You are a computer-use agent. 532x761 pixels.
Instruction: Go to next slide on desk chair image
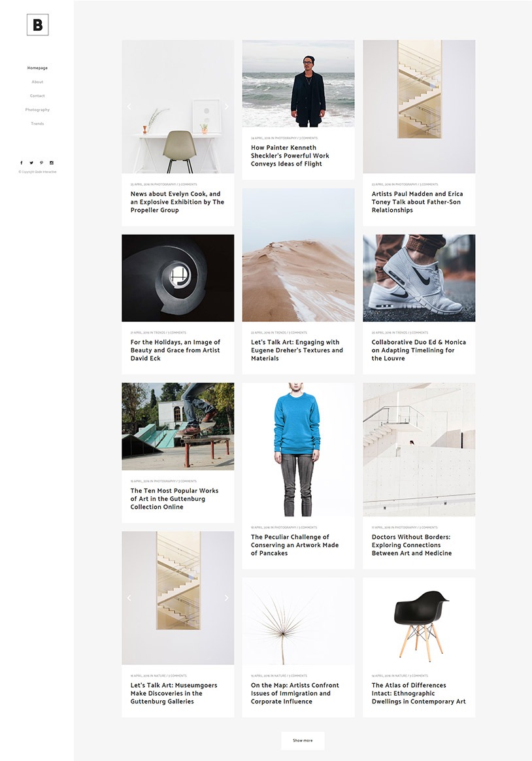227,107
